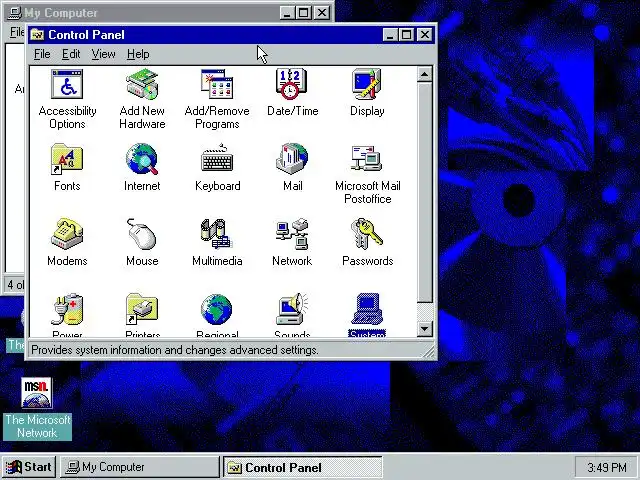Click the status bar description text
This screenshot has width=640, height=480.
(x=175, y=350)
